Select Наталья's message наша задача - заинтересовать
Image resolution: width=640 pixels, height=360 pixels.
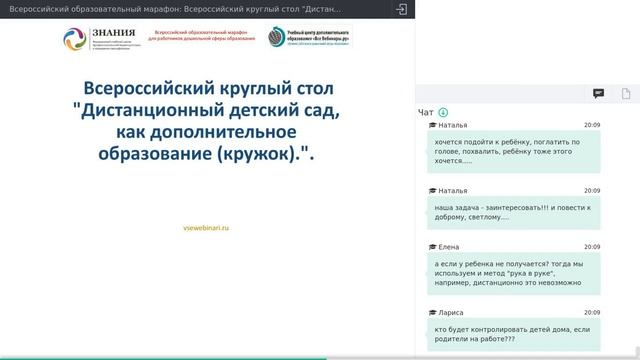(x=513, y=212)
